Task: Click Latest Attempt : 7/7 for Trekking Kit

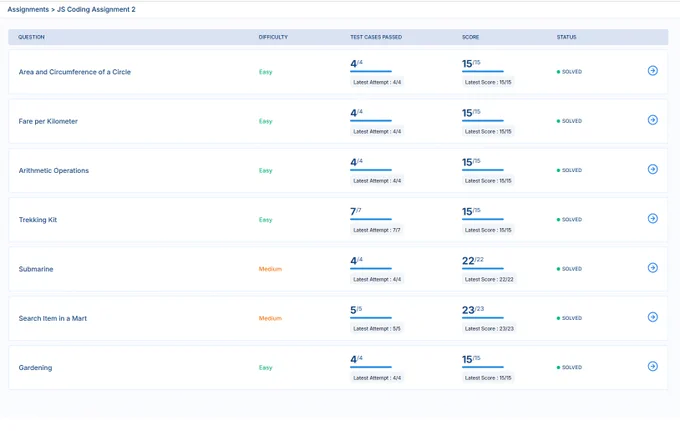Action: (x=377, y=230)
